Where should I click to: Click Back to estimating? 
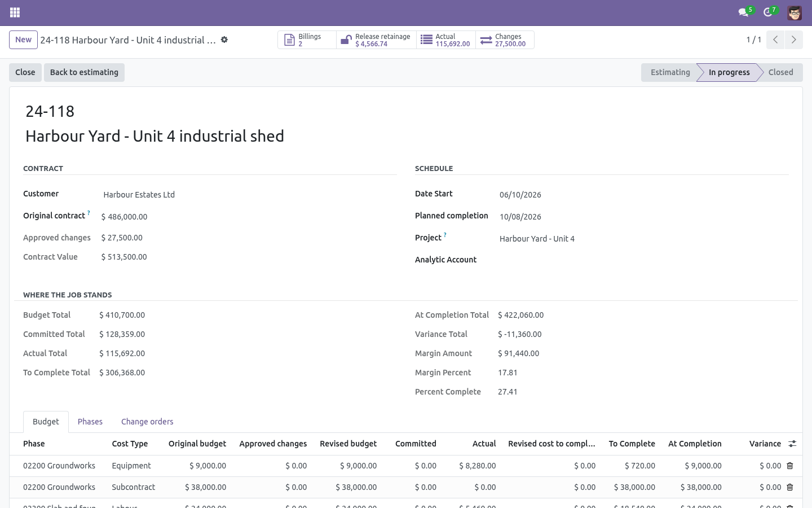coord(84,72)
